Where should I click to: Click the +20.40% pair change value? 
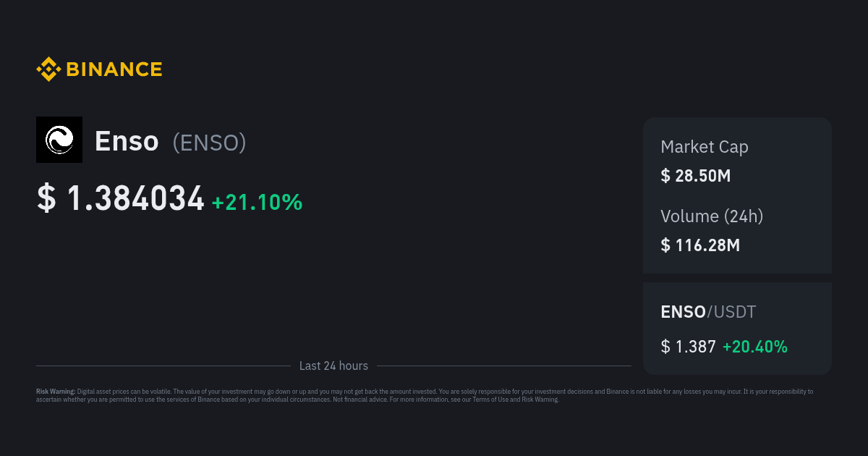[754, 347]
